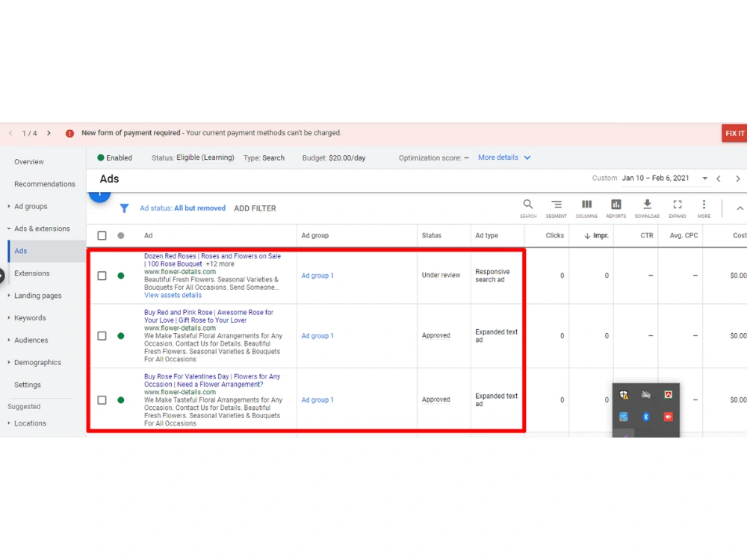Expand the Ad groups sidebar section

[9, 206]
